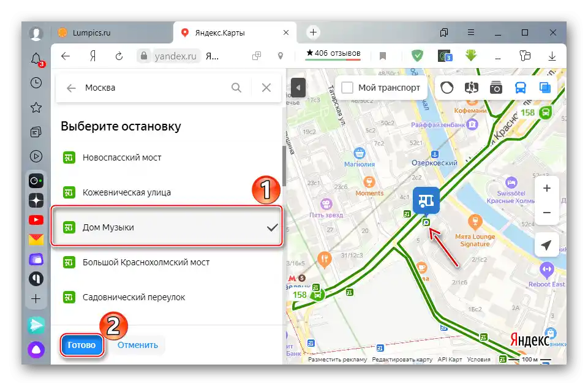Screen dimensions: 588x386
Task: Click the Отменить button
Action: point(138,345)
